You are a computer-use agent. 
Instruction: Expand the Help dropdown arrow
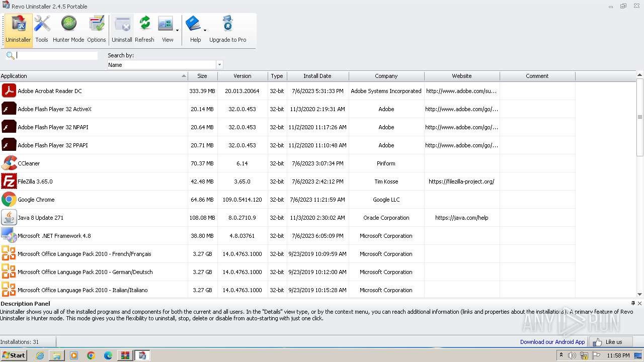coord(205,30)
